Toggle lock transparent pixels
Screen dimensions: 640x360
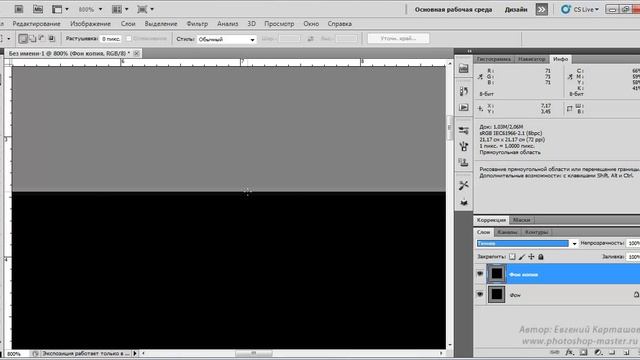click(512, 257)
